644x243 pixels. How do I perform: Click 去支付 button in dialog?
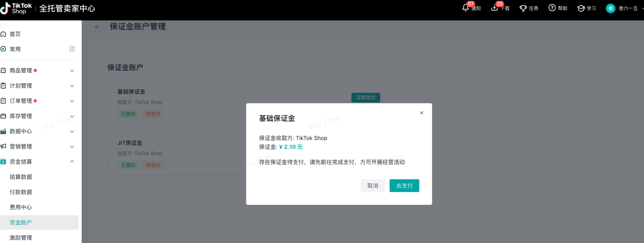(x=404, y=185)
